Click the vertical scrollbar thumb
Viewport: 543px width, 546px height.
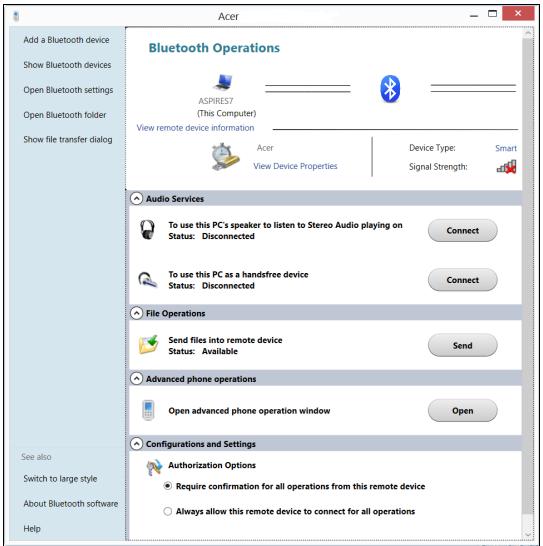[x=528, y=277]
